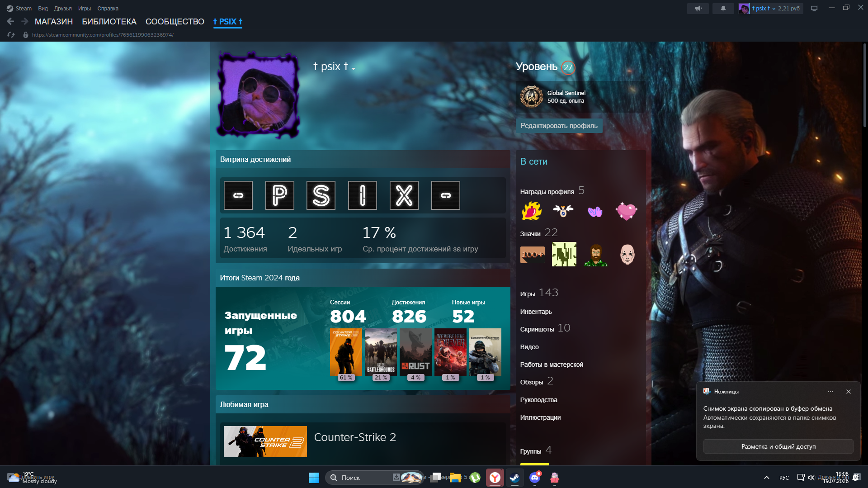Switch to the БИБЛИОТЕКА tab

pyautogui.click(x=109, y=22)
